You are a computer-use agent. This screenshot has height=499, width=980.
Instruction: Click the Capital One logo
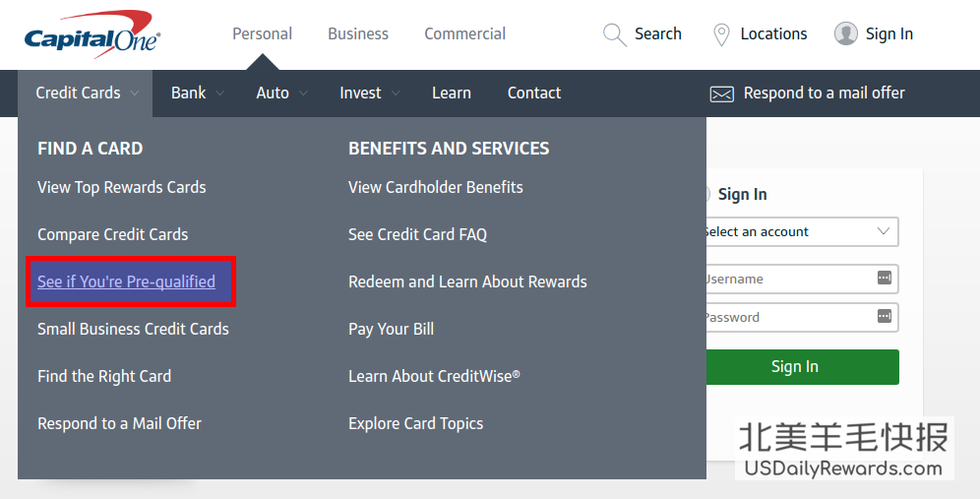pyautogui.click(x=92, y=34)
